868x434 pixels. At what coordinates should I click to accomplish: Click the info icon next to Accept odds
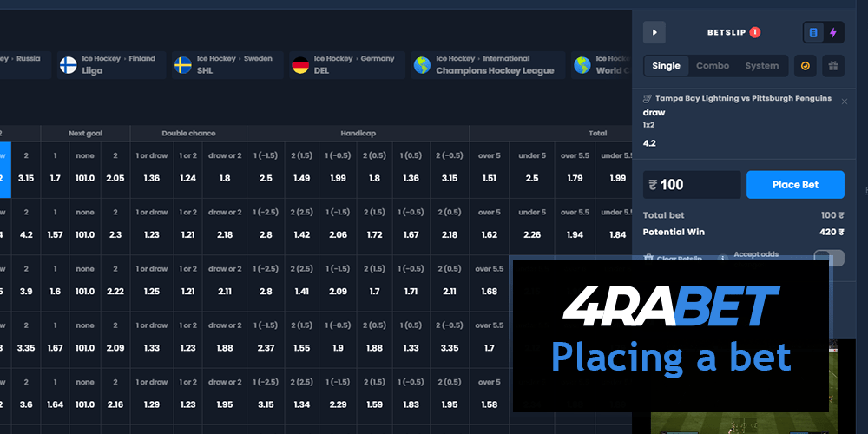pos(722,258)
